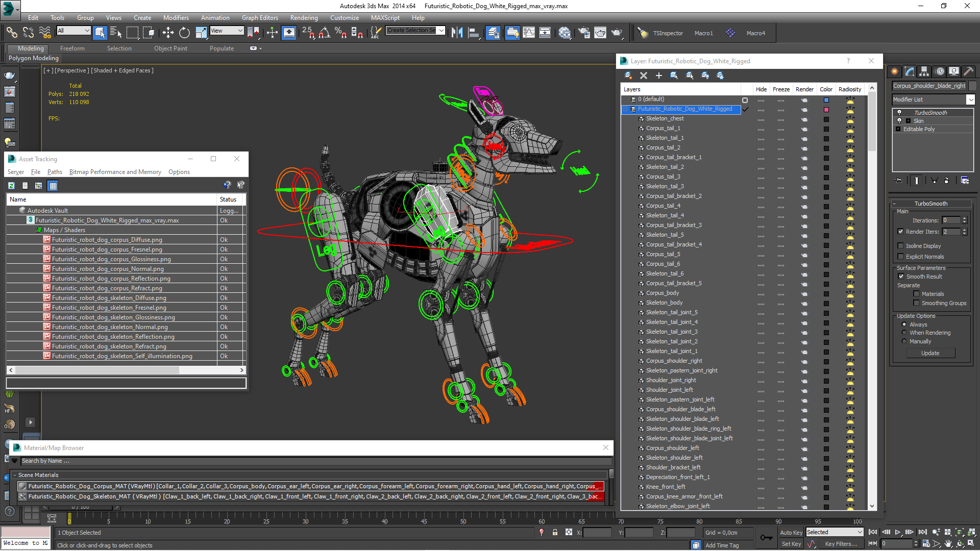Collapse Scene Materials group

(15, 475)
